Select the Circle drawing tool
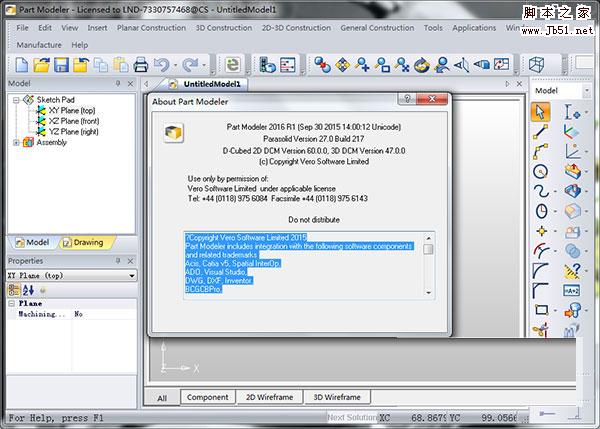600x429 pixels. [540, 171]
